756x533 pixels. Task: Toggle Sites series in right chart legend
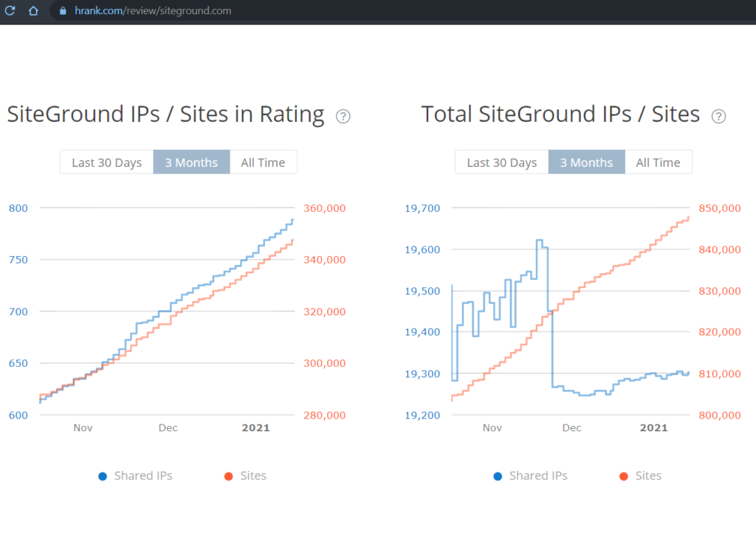coord(648,476)
